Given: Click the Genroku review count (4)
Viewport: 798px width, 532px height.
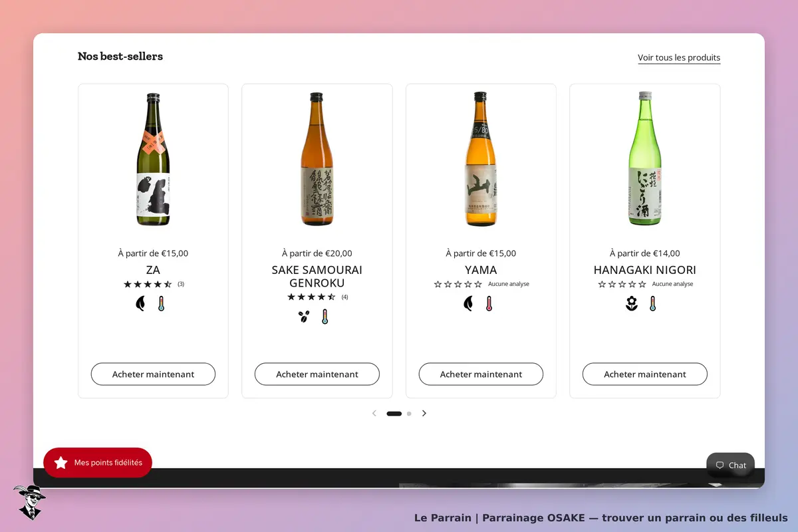Looking at the screenshot, I should pyautogui.click(x=344, y=297).
